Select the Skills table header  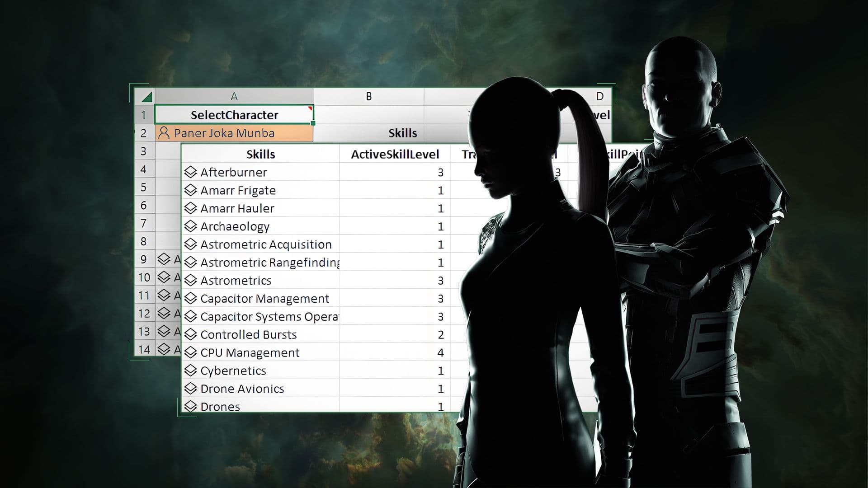[260, 154]
